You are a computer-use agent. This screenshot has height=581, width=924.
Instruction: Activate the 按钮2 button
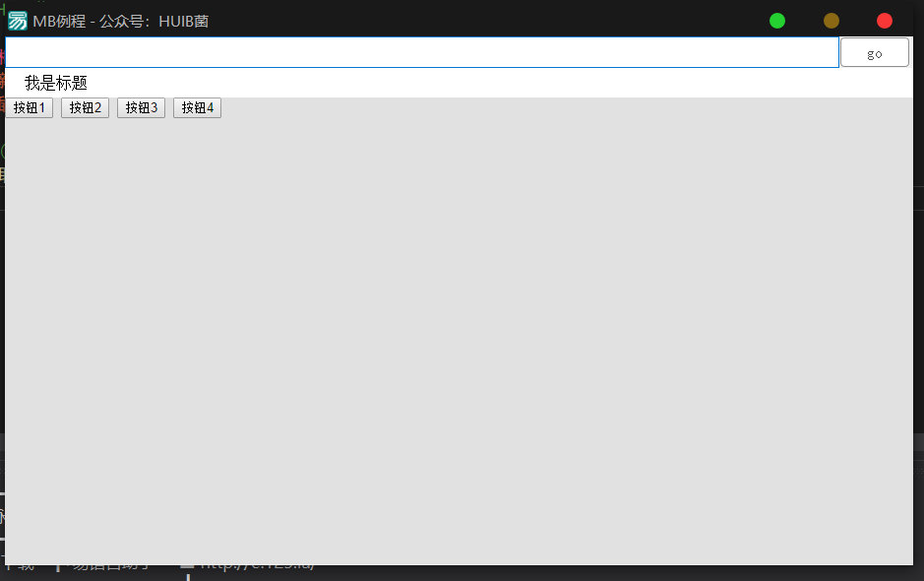click(x=86, y=108)
